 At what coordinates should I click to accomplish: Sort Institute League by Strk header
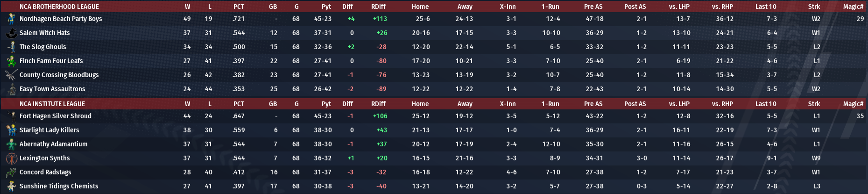point(814,104)
